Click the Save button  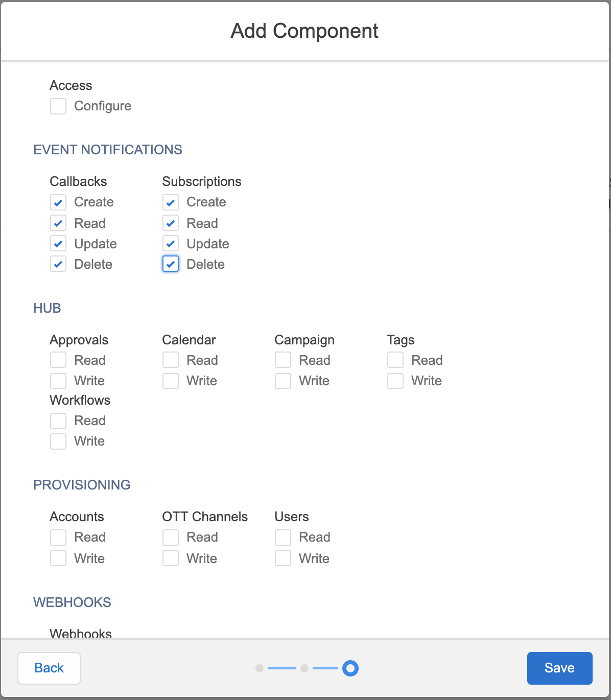559,668
